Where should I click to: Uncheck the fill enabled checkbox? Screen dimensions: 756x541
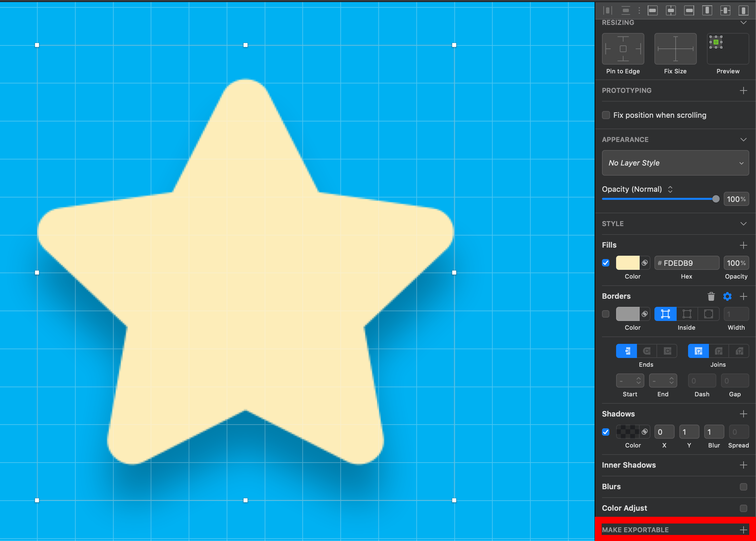tap(606, 263)
